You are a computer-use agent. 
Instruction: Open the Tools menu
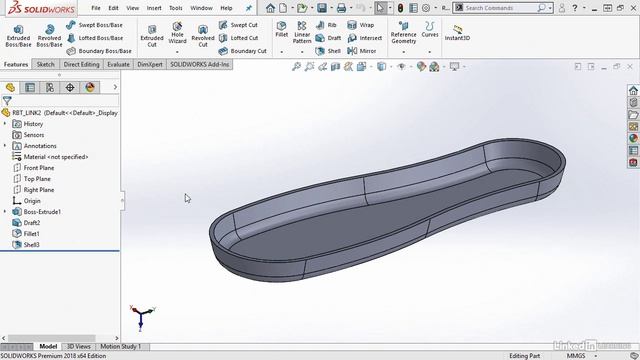tap(176, 8)
